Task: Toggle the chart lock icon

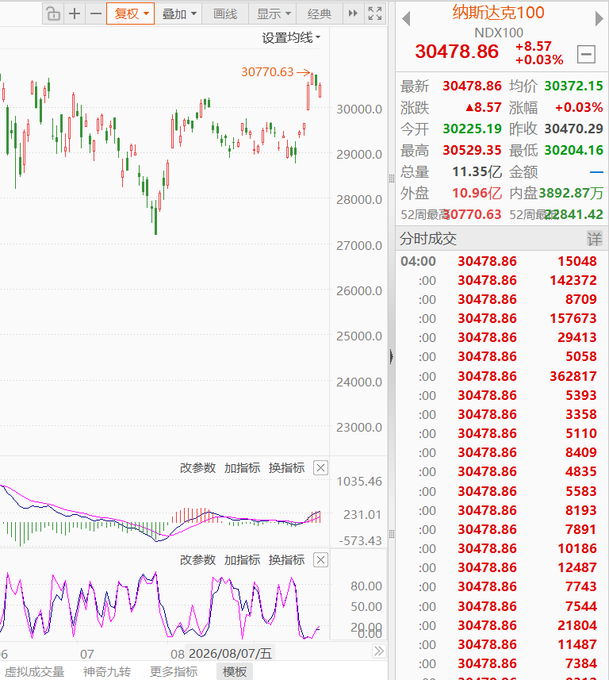Action: [53, 14]
